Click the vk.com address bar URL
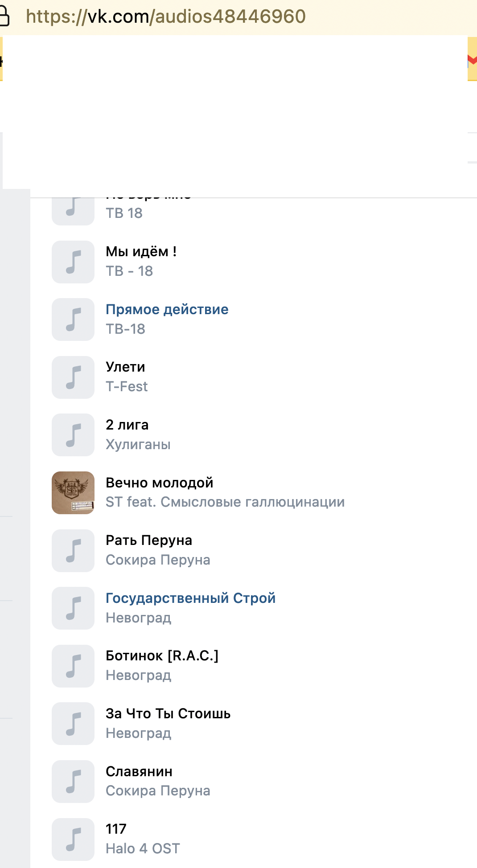Image resolution: width=477 pixels, height=868 pixels. pos(166,16)
